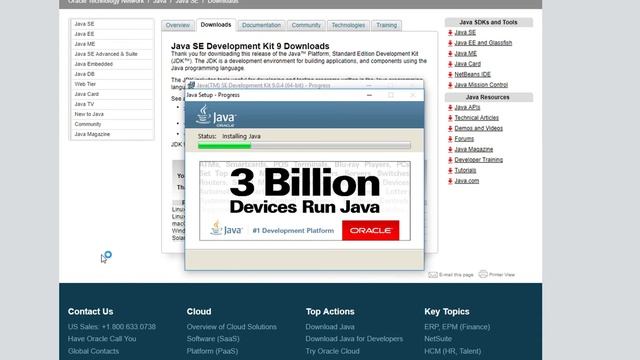
Task: Open ERP, EPM (Finance) footer link
Action: [457, 327]
